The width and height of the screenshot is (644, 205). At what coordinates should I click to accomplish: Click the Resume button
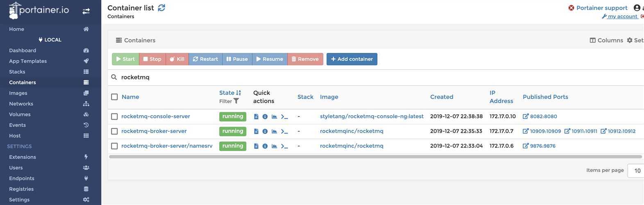click(x=270, y=59)
